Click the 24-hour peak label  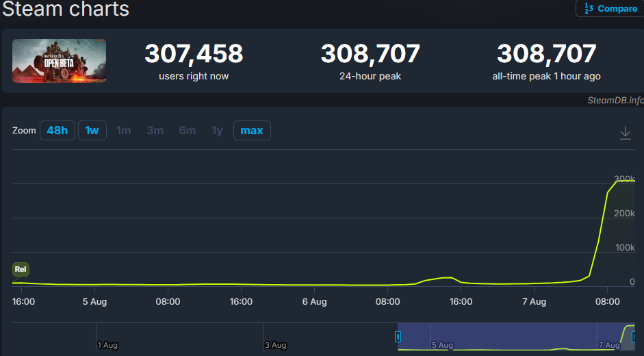370,76
